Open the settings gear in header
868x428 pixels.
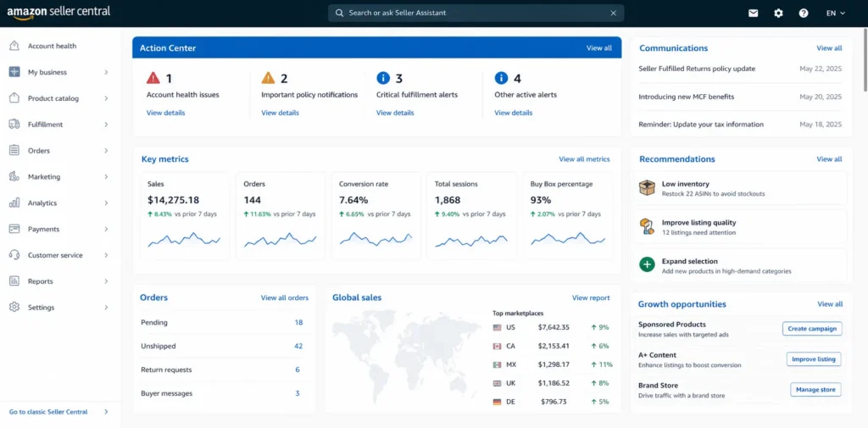click(778, 14)
